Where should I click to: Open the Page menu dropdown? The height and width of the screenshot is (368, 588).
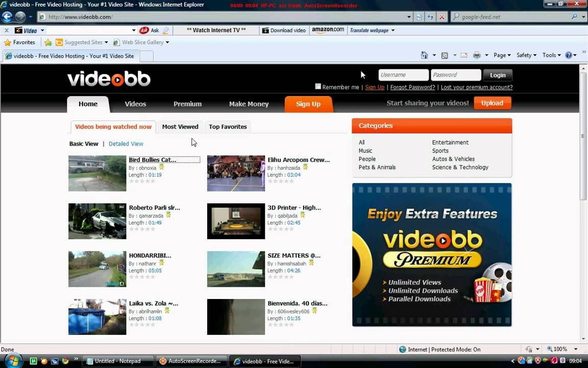pyautogui.click(x=502, y=55)
